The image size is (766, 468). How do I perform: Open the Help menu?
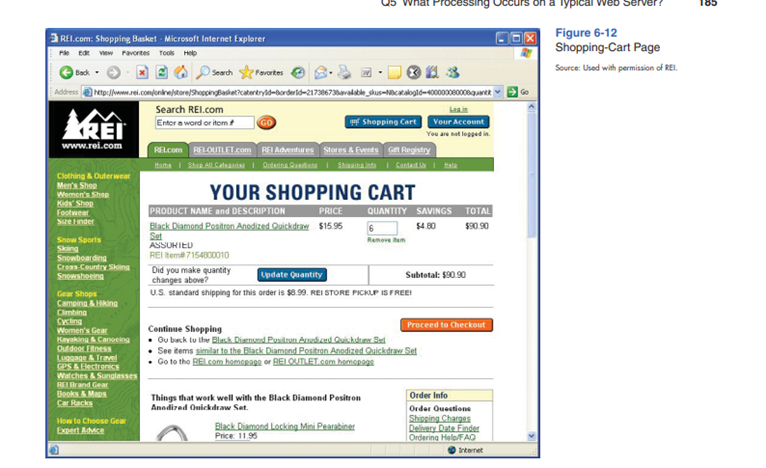[x=190, y=53]
